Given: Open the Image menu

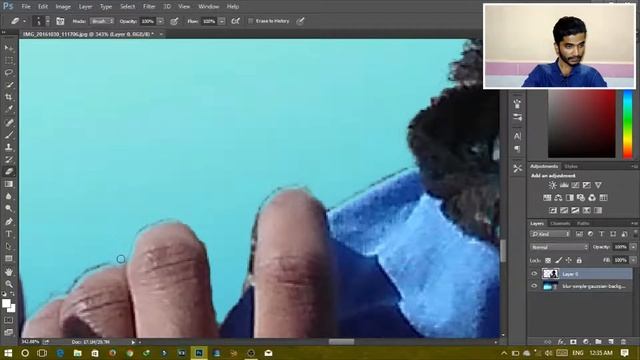Looking at the screenshot, I should pyautogui.click(x=63, y=7).
